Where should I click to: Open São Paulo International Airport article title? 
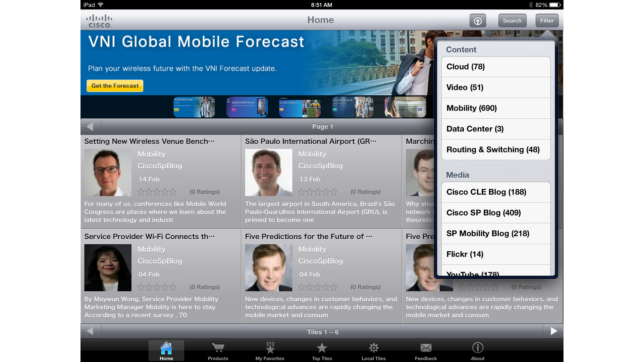311,141
